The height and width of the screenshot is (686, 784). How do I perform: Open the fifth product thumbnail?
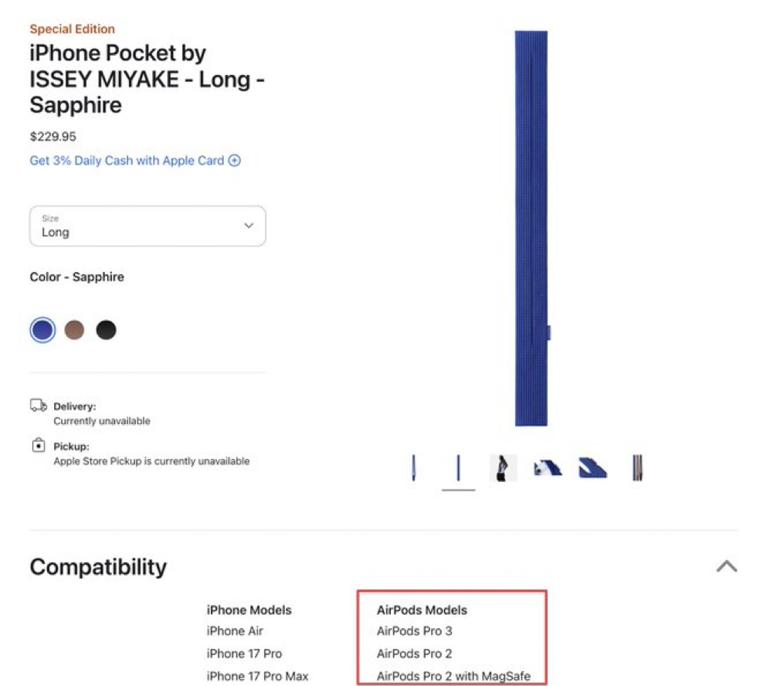(592, 468)
